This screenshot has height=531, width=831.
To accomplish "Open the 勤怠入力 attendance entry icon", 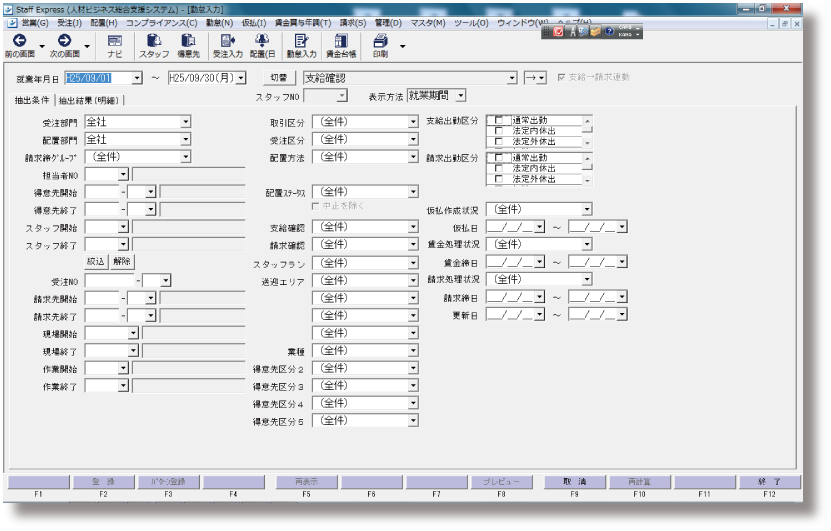I will 301,40.
